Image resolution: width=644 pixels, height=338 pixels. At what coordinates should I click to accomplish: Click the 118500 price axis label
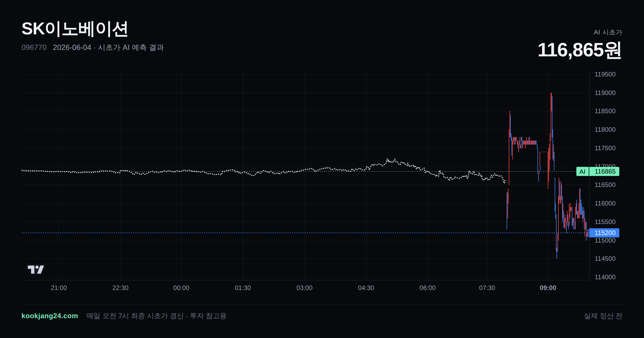(605, 111)
